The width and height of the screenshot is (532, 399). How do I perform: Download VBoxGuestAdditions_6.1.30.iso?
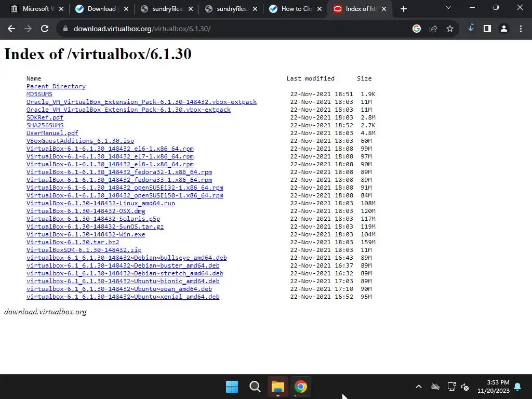click(x=80, y=141)
